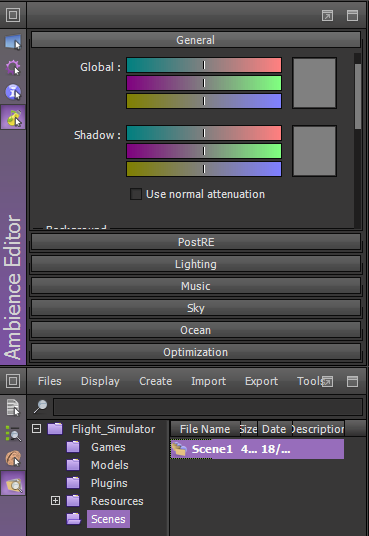The image size is (369, 536).
Task: Collapse the General section
Action: tap(196, 40)
